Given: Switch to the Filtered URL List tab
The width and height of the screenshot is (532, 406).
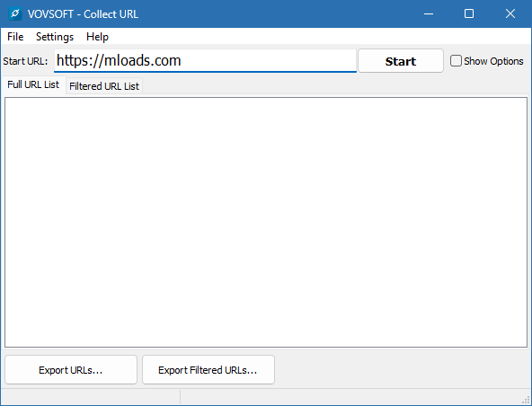Looking at the screenshot, I should [x=104, y=86].
